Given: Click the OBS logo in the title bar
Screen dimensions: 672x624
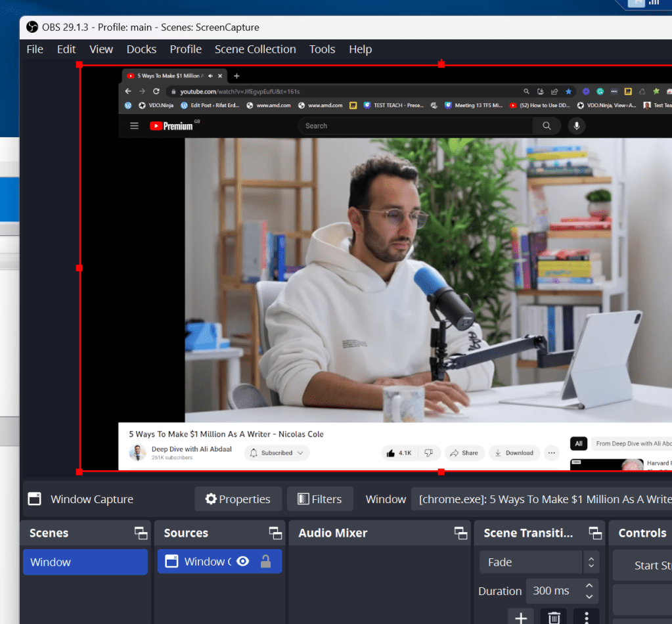Looking at the screenshot, I should [x=32, y=27].
